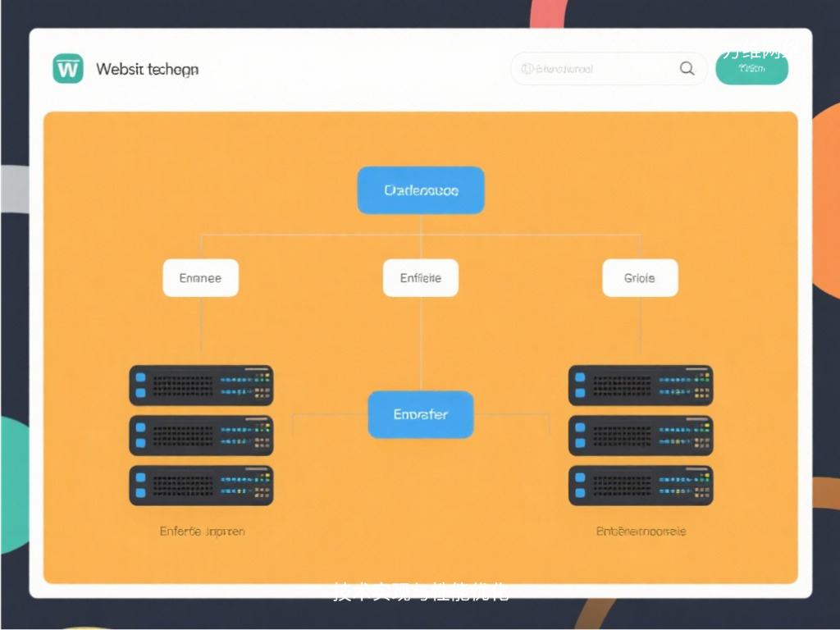Screen dimensions: 840x630
Task: Select the top blue diagram node
Action: click(421, 190)
